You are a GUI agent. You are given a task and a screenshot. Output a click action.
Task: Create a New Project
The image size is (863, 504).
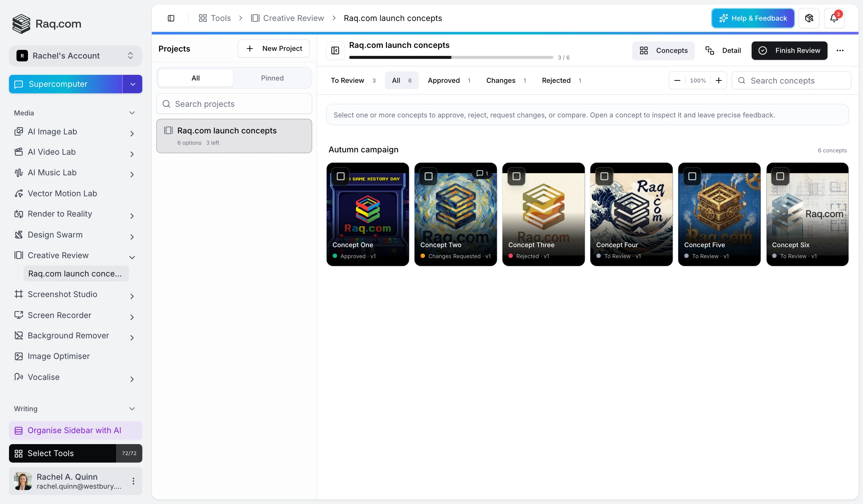[274, 49]
